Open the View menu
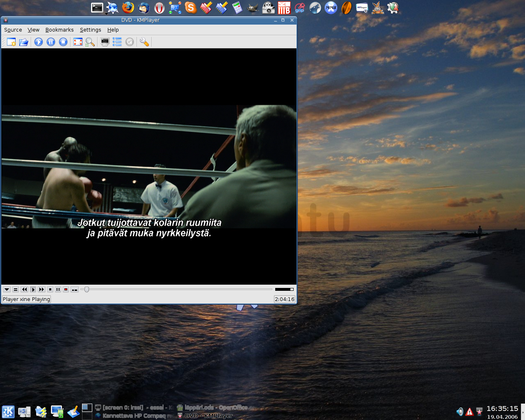The image size is (525, 420). point(34,30)
